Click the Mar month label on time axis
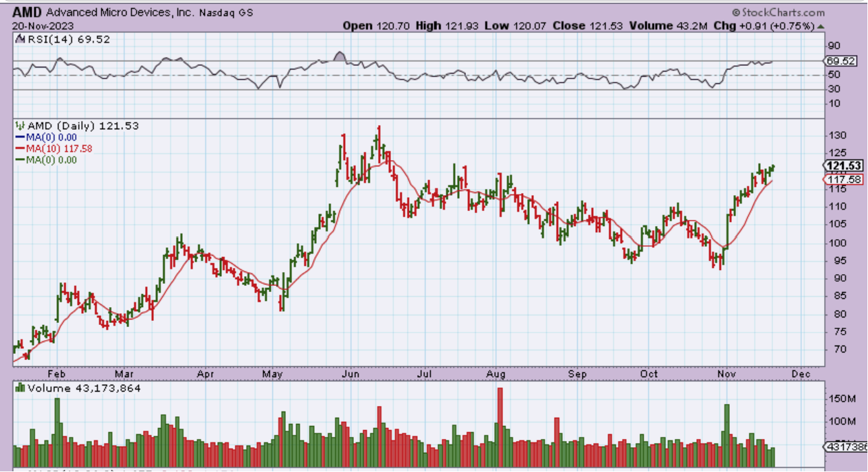 pyautogui.click(x=123, y=374)
